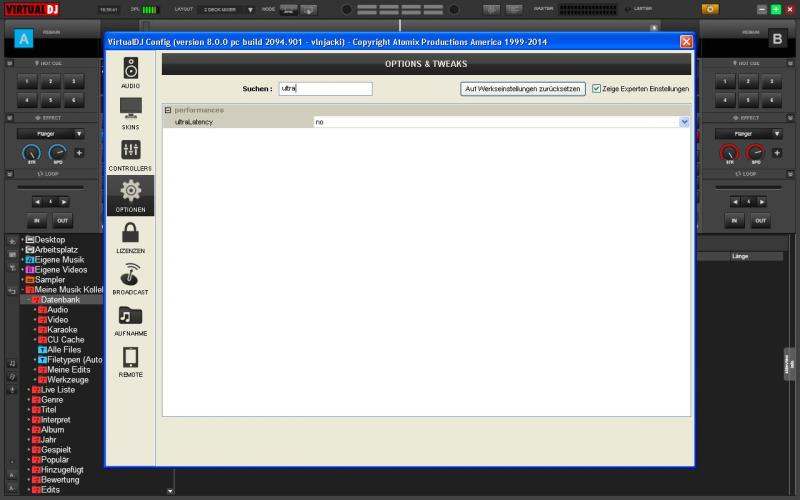The width and height of the screenshot is (800, 500).
Task: Collapse the performance settings group
Action: (168, 110)
